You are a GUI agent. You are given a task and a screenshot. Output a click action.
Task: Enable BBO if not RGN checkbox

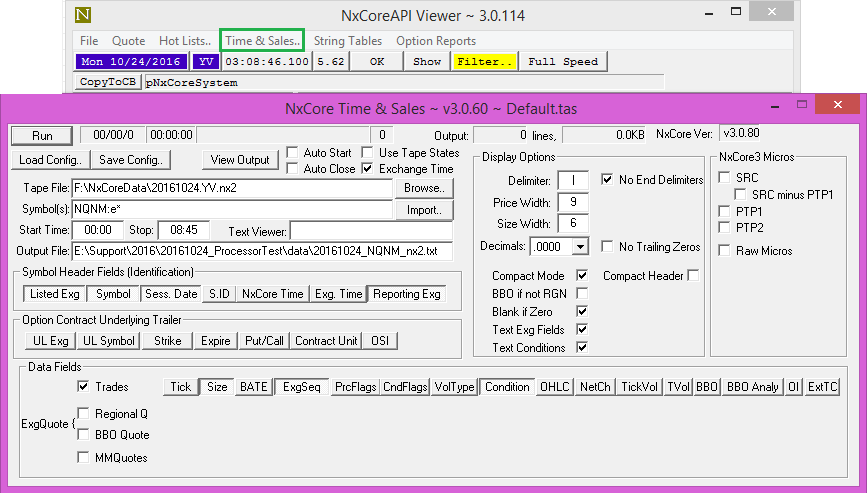coord(582,293)
